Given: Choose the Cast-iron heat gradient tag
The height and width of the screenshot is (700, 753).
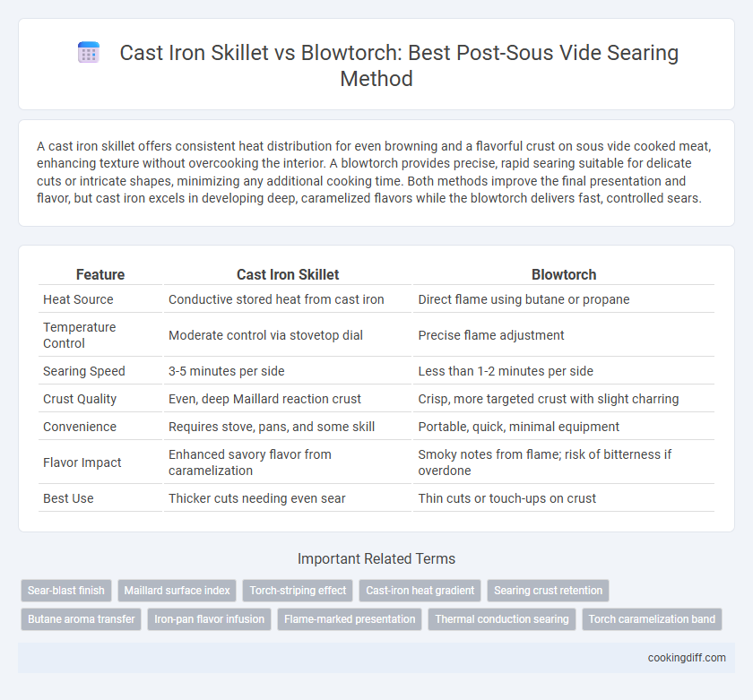Looking at the screenshot, I should point(420,591).
